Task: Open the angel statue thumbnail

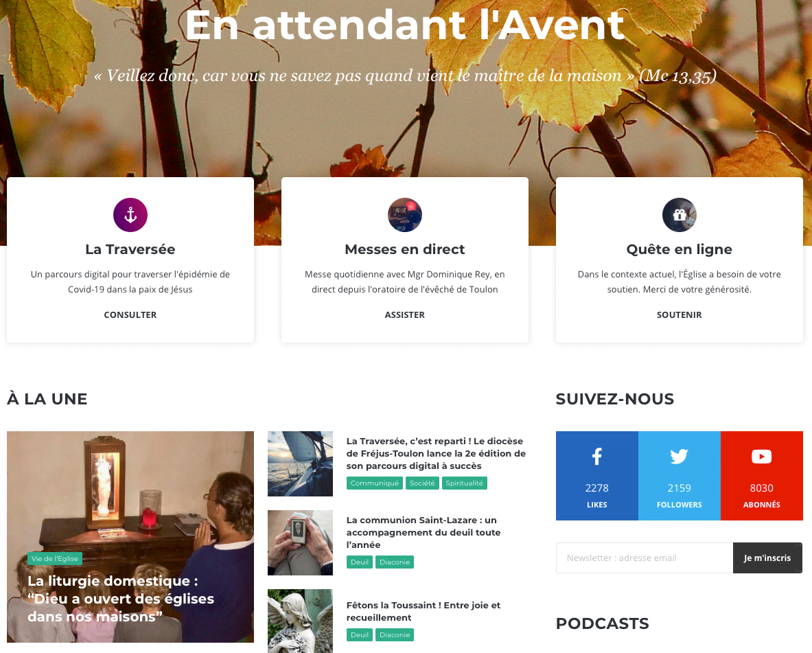Action: [x=300, y=621]
